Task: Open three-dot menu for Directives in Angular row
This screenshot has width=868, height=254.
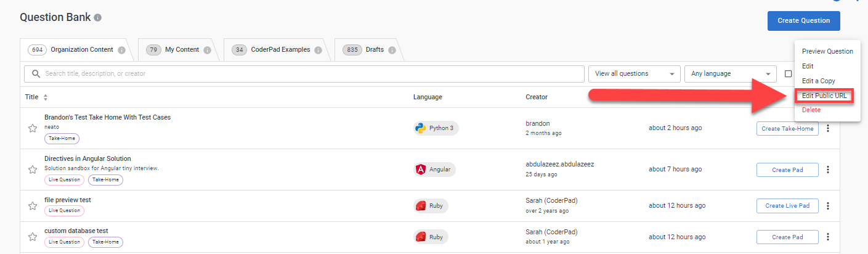Action: 828,170
